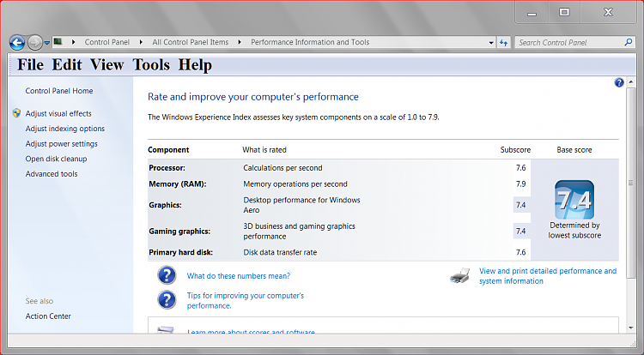Open the address bar history dropdown arrow
Viewport: 644px width, 355px height.
click(491, 42)
